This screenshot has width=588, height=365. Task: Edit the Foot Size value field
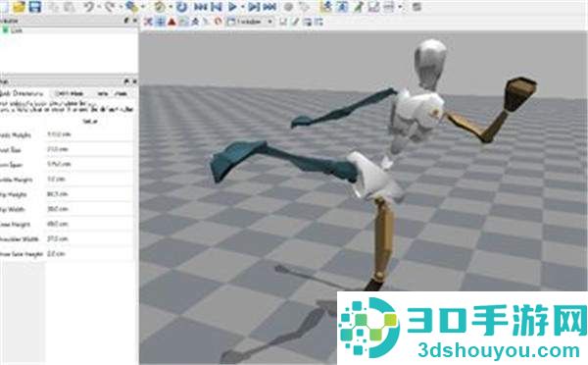click(89, 149)
